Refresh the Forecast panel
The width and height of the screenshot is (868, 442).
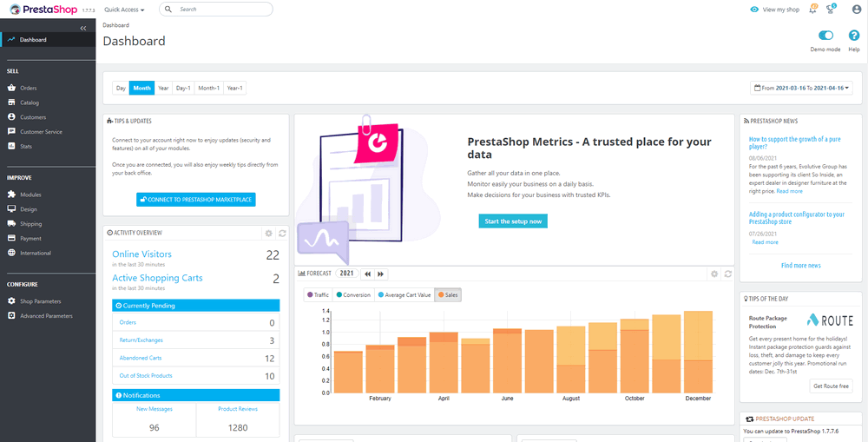coord(728,274)
